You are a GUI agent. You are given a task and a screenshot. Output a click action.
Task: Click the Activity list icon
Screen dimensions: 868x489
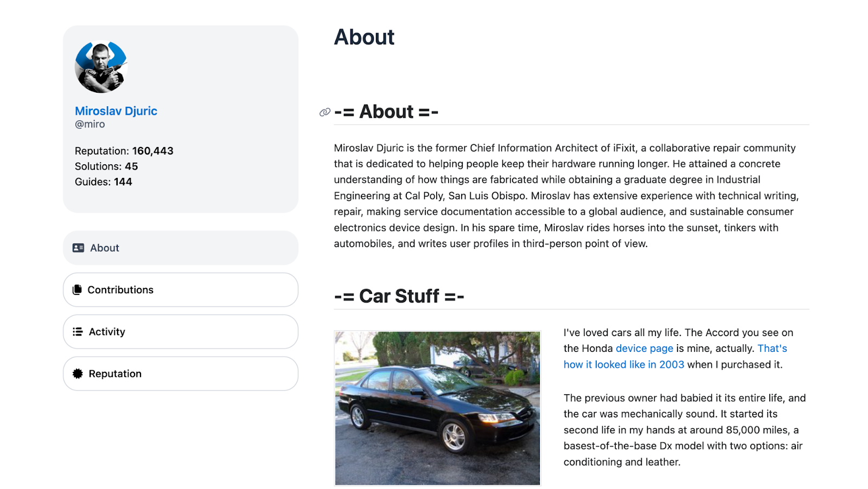(78, 331)
